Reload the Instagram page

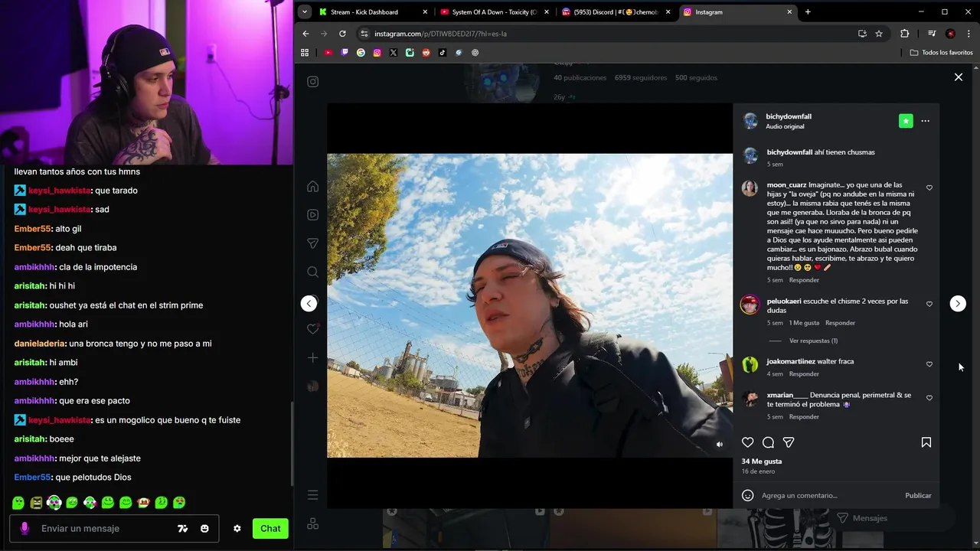click(x=342, y=34)
